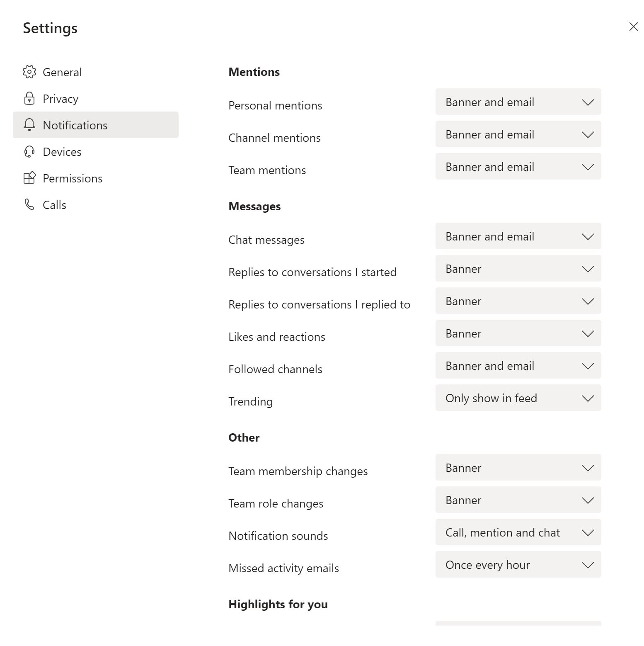Click the Privacy lock icon
644x646 pixels.
[29, 98]
